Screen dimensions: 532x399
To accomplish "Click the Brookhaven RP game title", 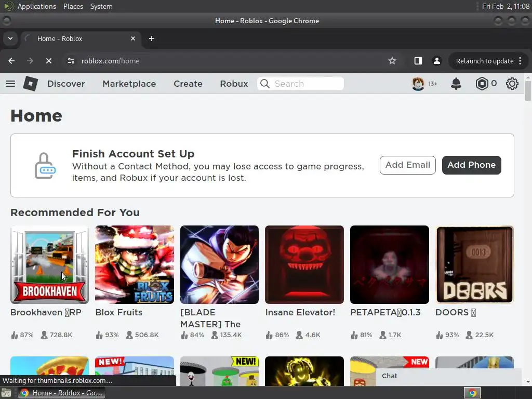I will [46, 312].
